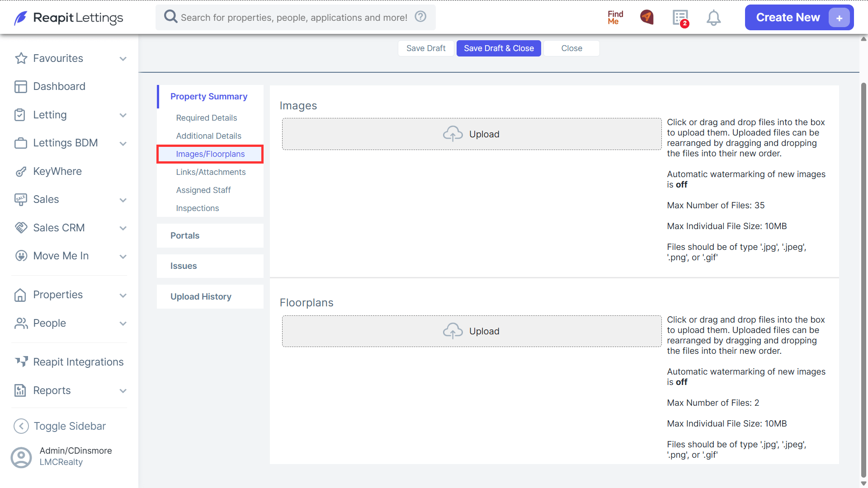Click the search properties input field
Screen dimensions: 868x488
point(294,17)
